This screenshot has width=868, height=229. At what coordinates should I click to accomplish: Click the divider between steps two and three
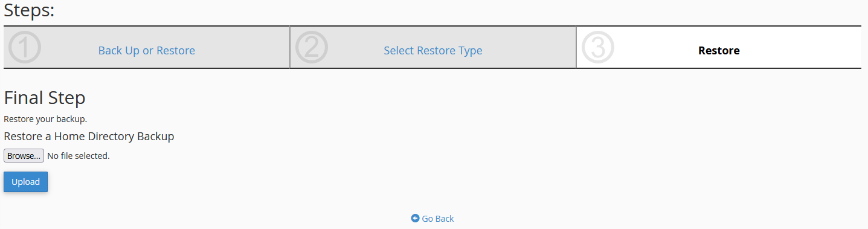(x=576, y=47)
